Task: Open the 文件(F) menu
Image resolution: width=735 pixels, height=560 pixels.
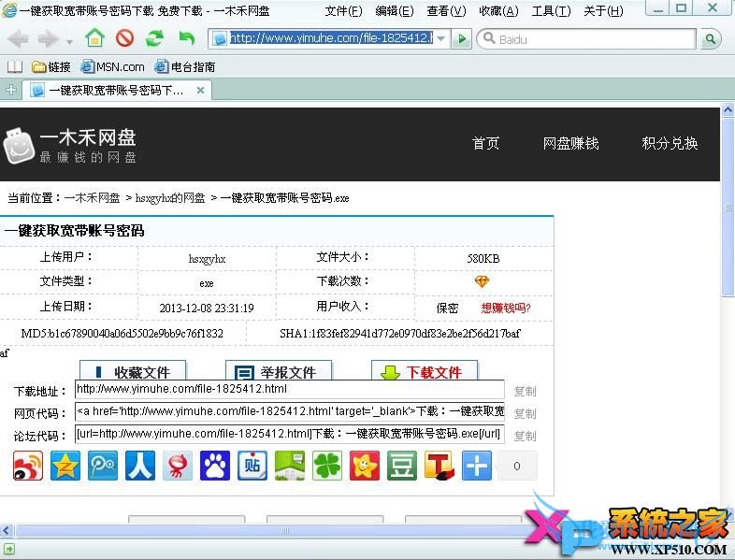Action: 343,11
